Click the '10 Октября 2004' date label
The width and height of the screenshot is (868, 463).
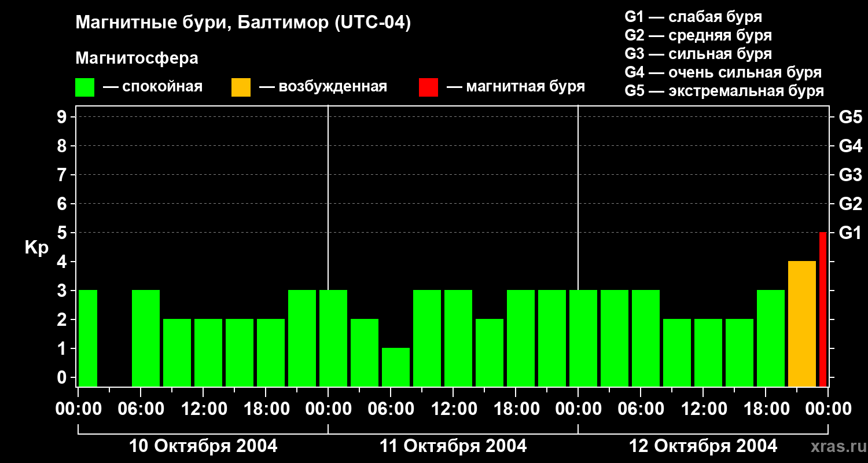pyautogui.click(x=203, y=446)
